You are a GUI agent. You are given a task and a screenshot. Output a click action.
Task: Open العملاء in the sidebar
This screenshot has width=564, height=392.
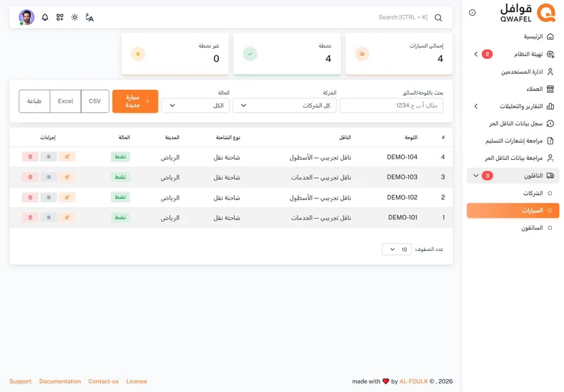pos(513,89)
